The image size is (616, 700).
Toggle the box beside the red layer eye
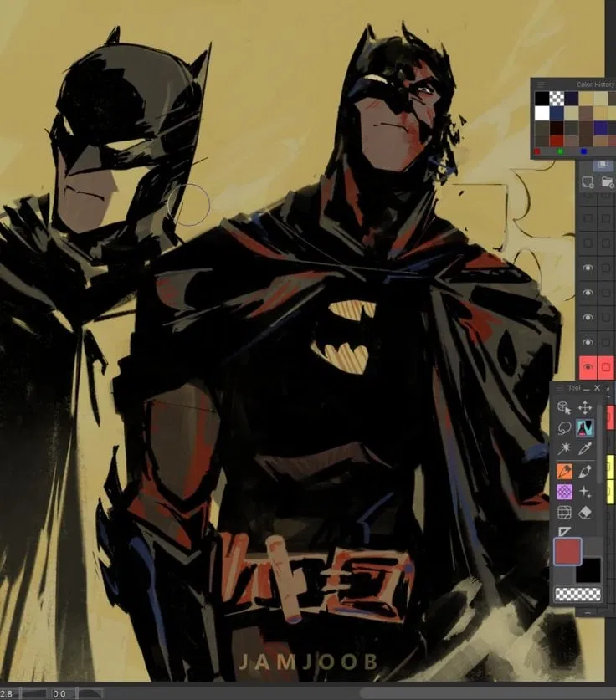tap(606, 367)
